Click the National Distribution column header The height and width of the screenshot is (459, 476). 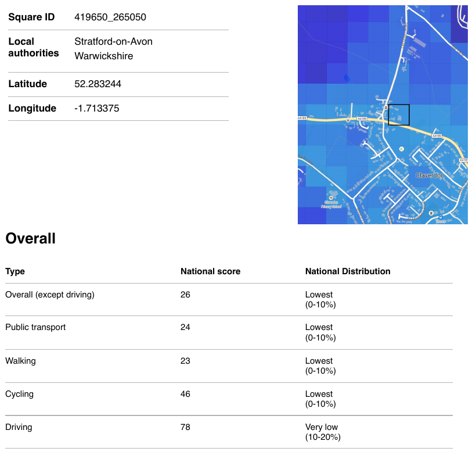coord(348,271)
